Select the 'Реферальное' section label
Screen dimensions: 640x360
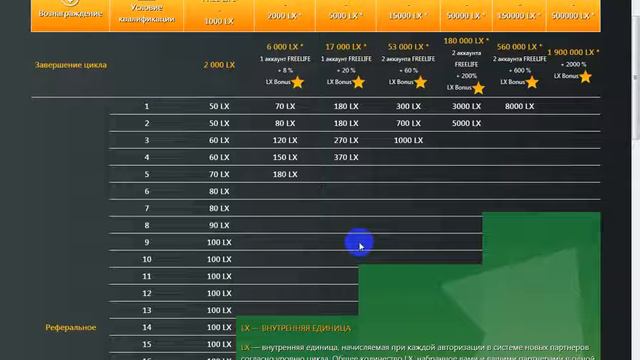(71, 327)
